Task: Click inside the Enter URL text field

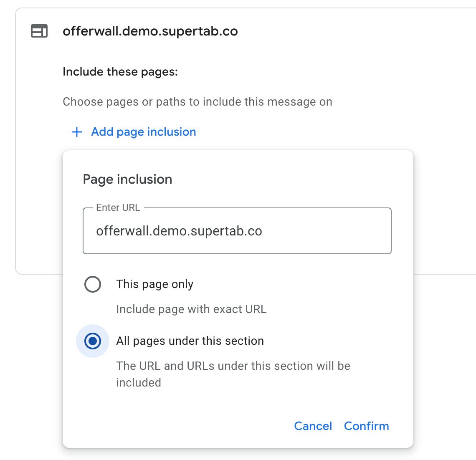Action: point(237,231)
